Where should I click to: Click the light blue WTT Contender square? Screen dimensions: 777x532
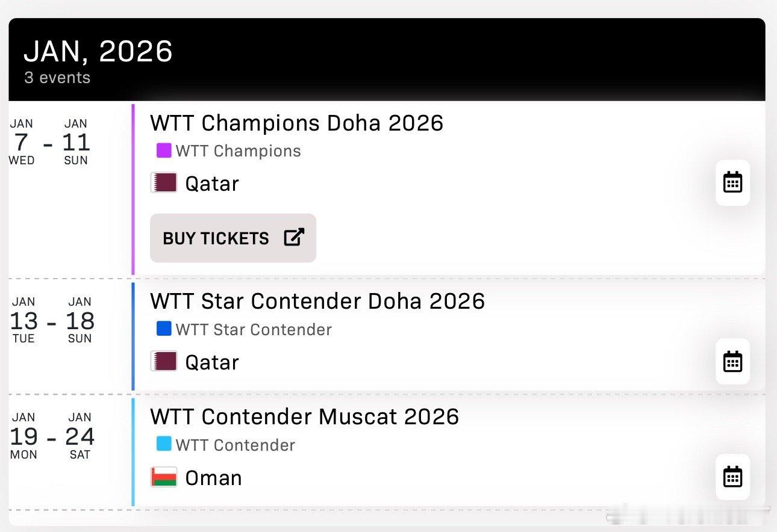[164, 444]
